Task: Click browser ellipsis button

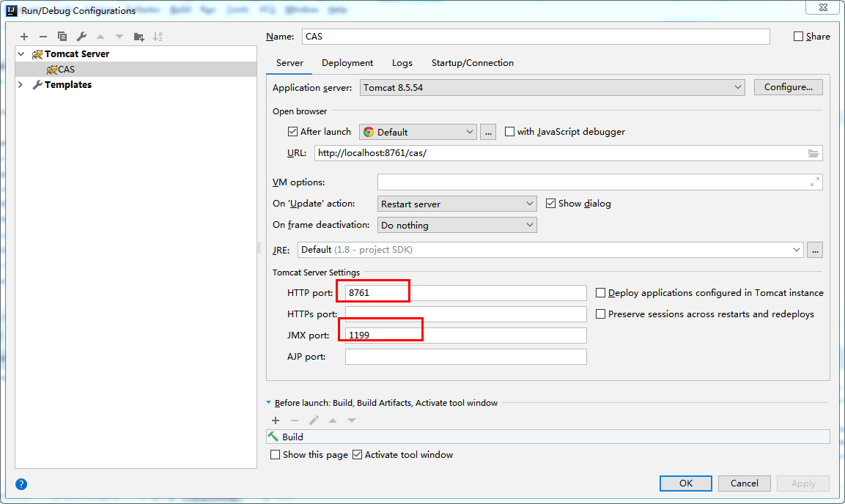Action: tap(487, 132)
